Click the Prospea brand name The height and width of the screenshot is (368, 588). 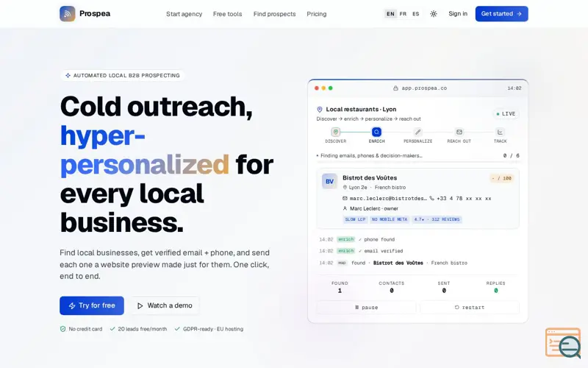click(95, 13)
